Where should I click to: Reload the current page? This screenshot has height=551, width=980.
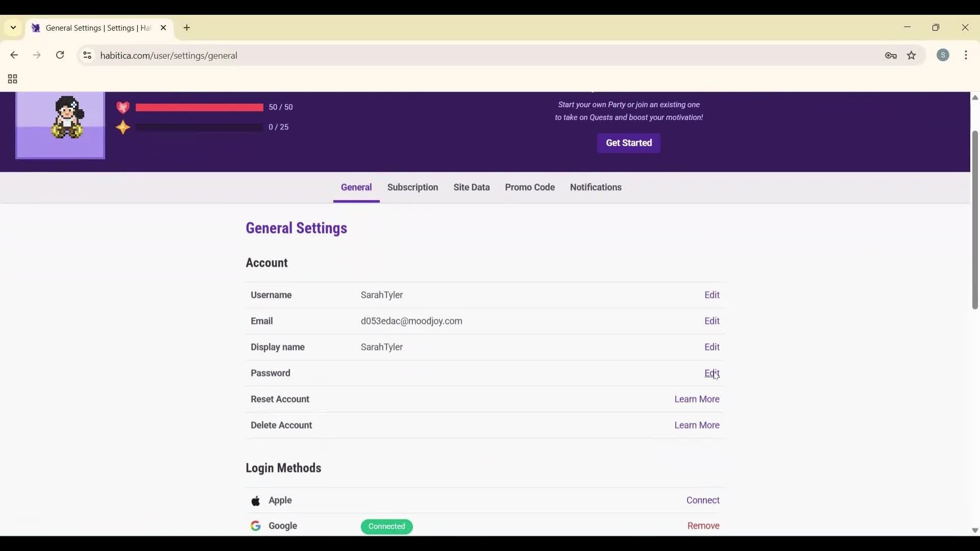click(60, 55)
